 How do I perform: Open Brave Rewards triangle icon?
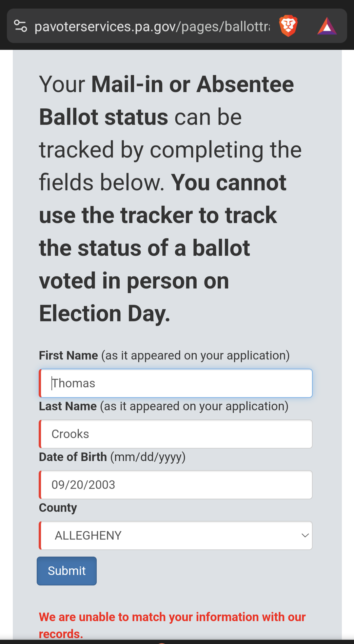pos(327,27)
